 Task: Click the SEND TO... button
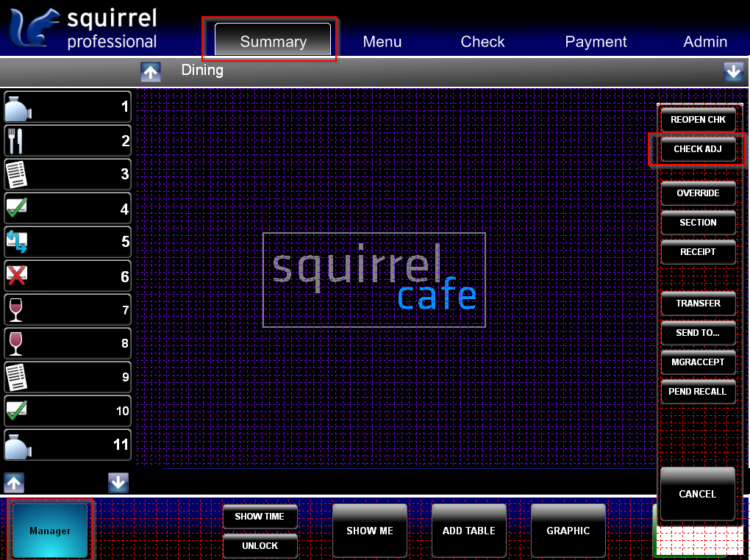pos(698,333)
